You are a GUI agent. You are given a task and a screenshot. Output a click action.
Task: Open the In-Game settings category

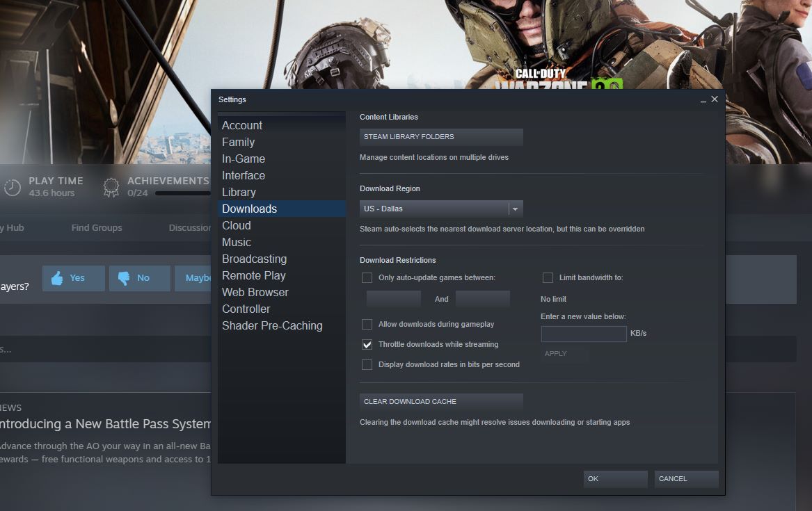(282, 159)
